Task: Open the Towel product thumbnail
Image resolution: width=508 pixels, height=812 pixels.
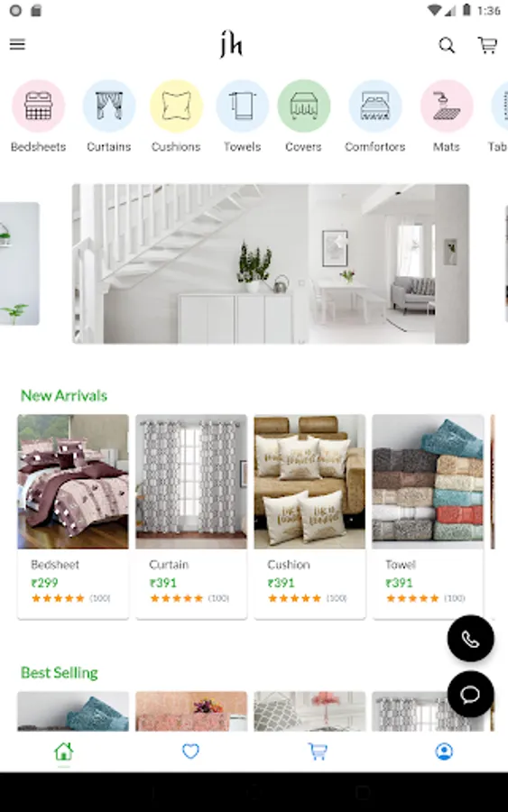Action: [428, 481]
